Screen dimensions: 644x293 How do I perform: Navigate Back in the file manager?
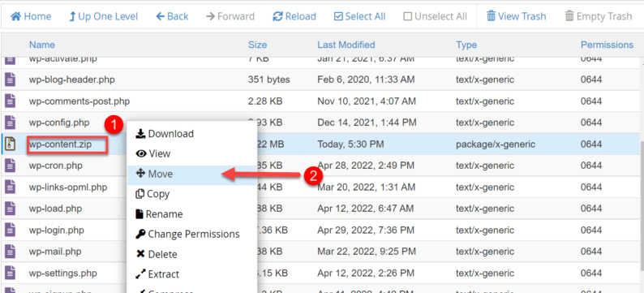172,16
